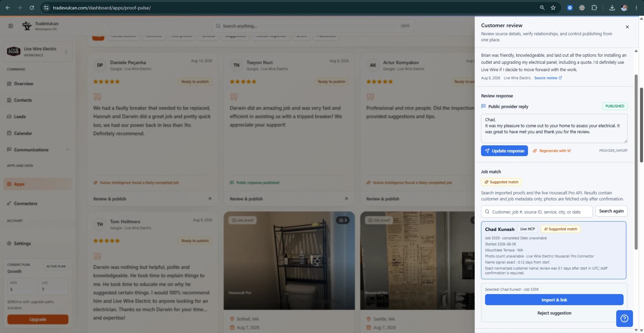644x333 pixels.
Task: View site information in the address bar
Action: [x=46, y=8]
